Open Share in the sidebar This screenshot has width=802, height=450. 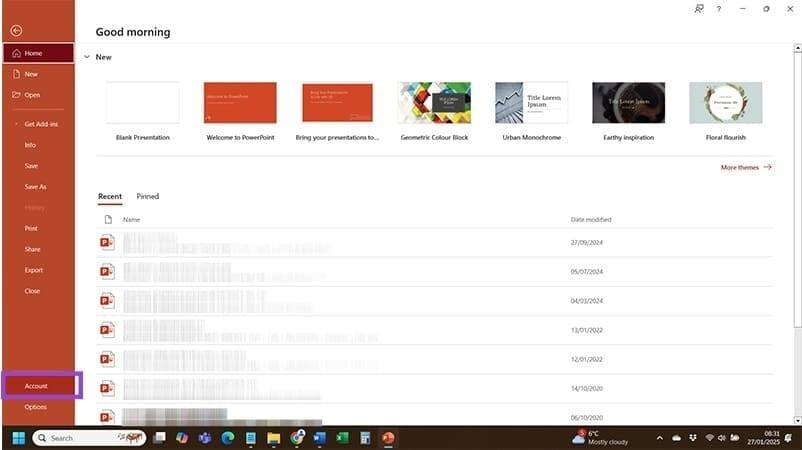point(38,250)
